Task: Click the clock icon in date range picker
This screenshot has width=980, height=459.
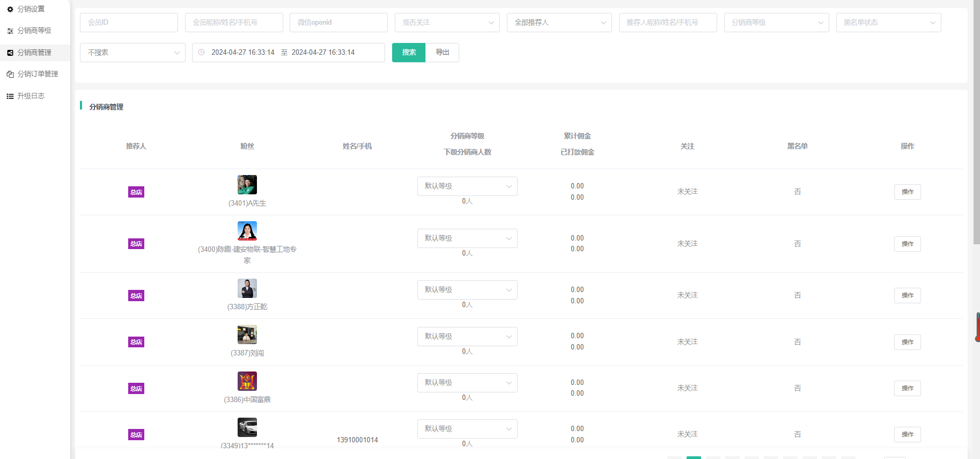Action: tap(202, 53)
